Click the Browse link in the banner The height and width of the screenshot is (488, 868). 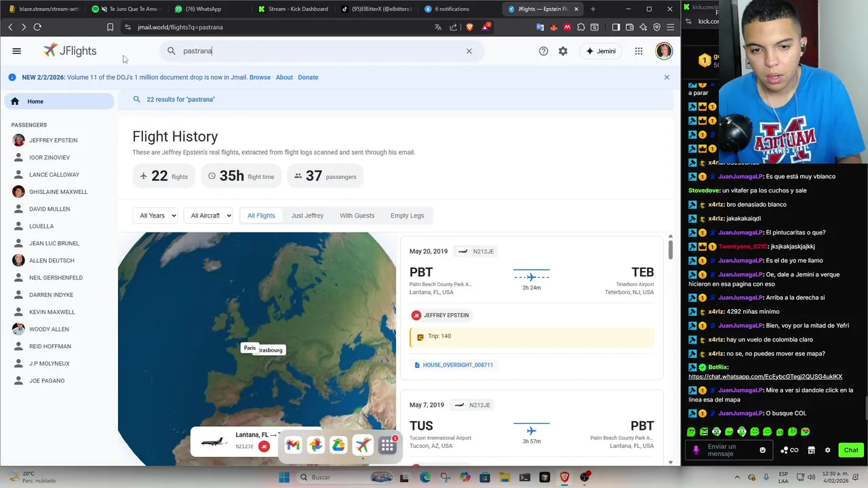click(260, 77)
